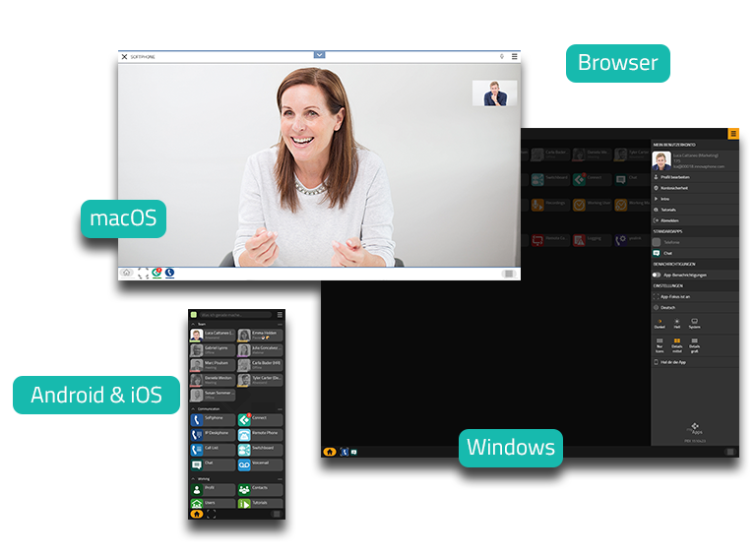Toggle the app focus icon in the Softphone bar
This screenshot has height=556, width=756.
[143, 274]
